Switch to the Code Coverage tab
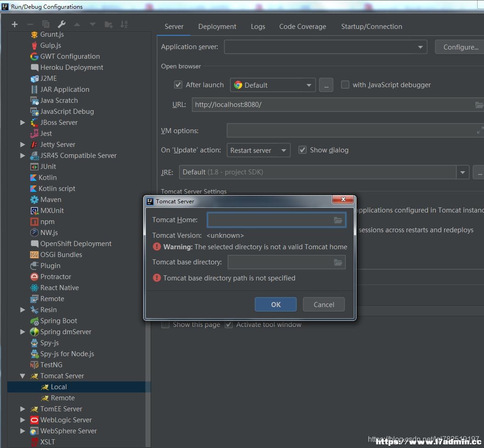The image size is (484, 448). (302, 27)
